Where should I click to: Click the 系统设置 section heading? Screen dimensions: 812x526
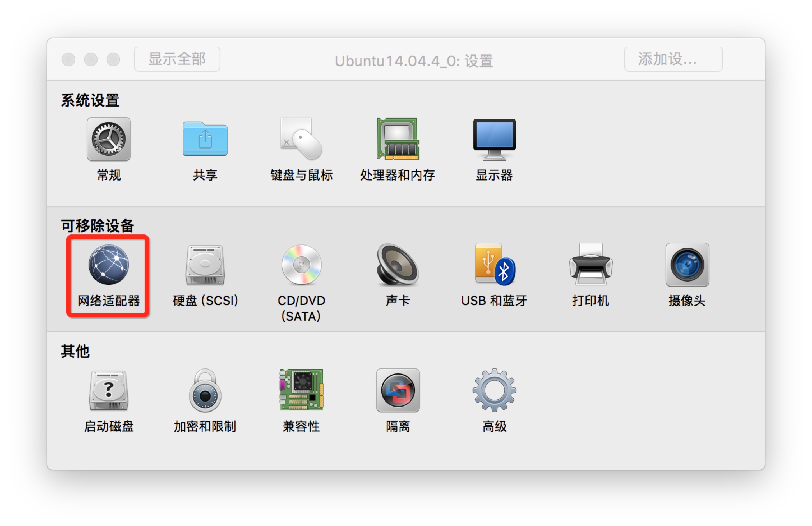point(90,100)
